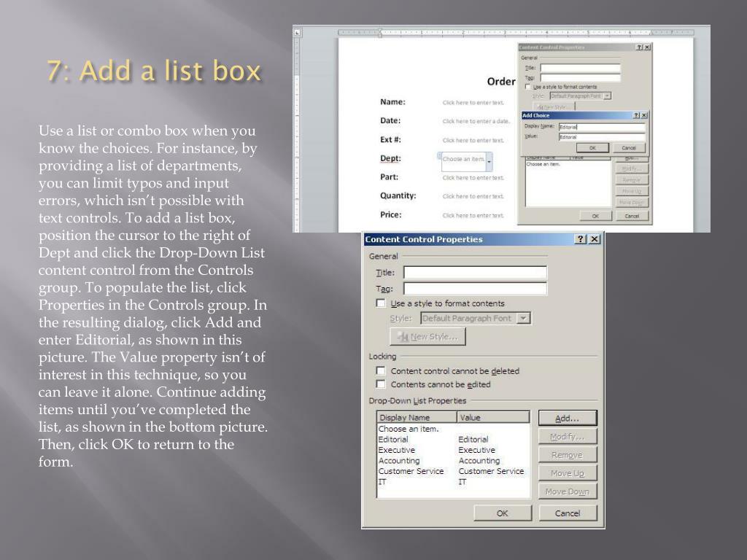Click the Title field in the Word screenshot's dialog
The image size is (747, 560).
(580, 68)
